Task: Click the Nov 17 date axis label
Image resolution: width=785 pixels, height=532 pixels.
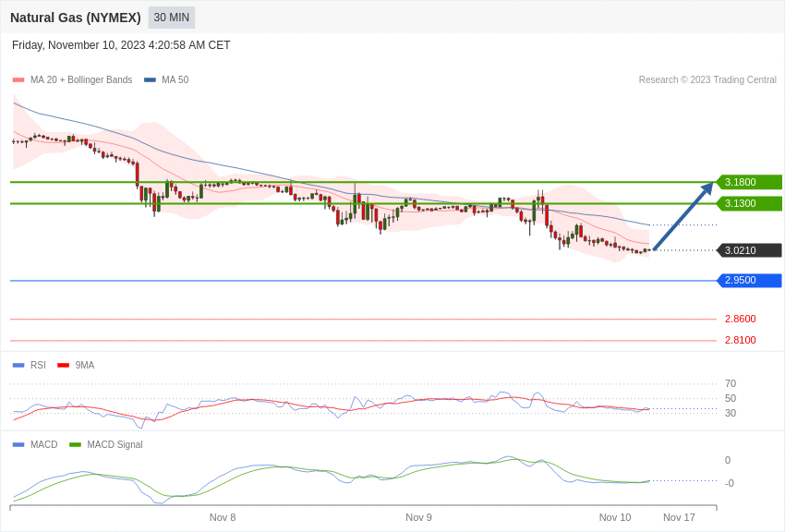Action: pos(680,517)
